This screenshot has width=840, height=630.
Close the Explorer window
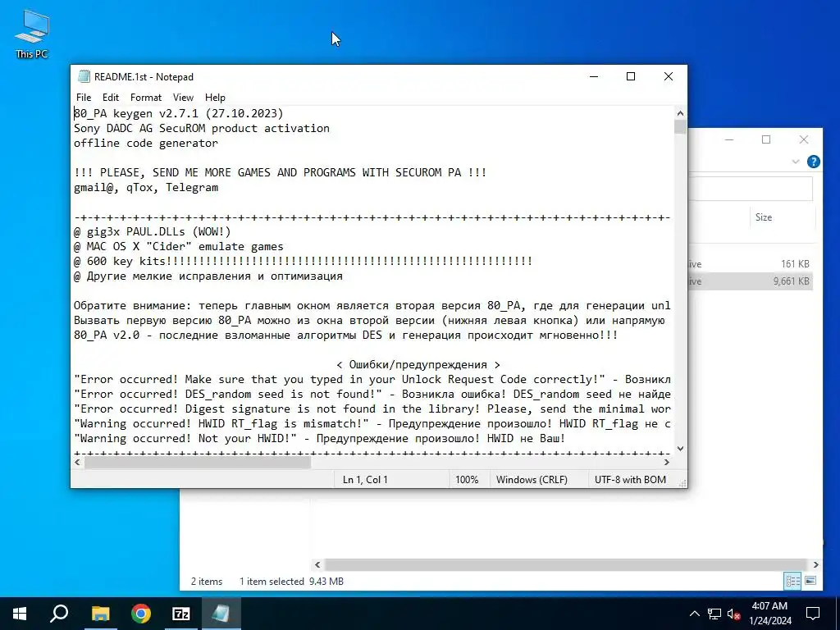point(804,139)
